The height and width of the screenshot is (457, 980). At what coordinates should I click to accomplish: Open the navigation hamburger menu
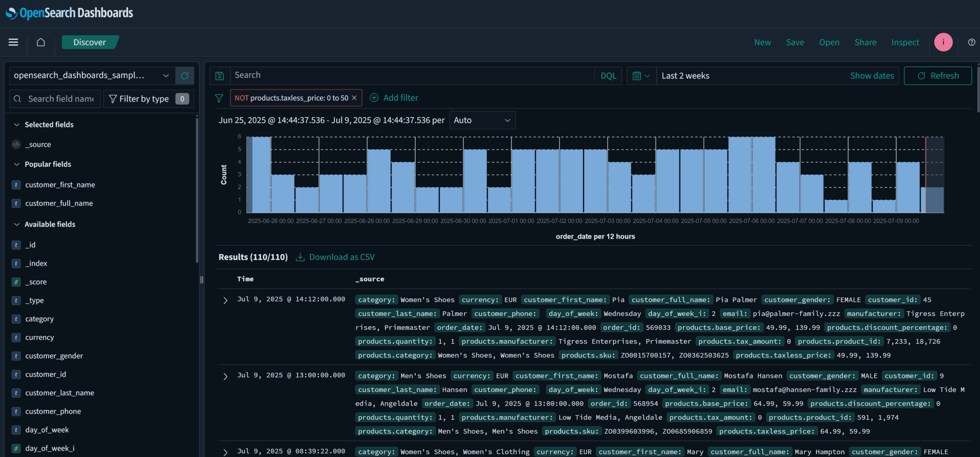coord(13,42)
